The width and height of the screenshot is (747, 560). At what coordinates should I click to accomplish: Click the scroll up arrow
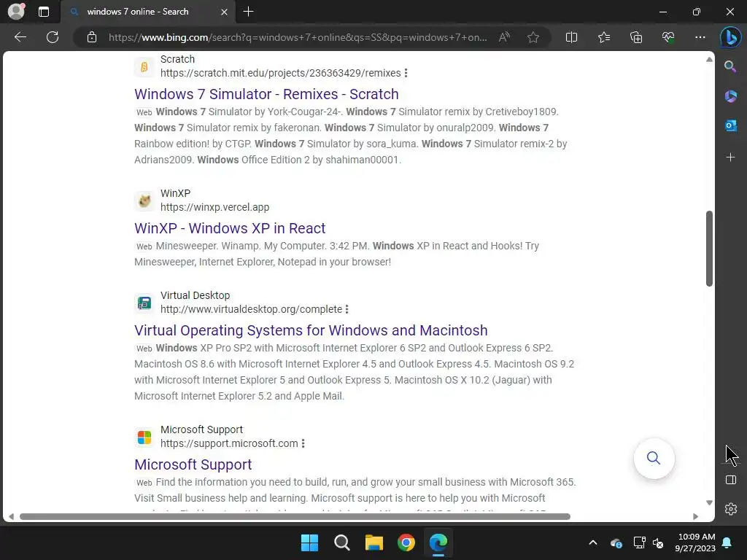pos(709,60)
